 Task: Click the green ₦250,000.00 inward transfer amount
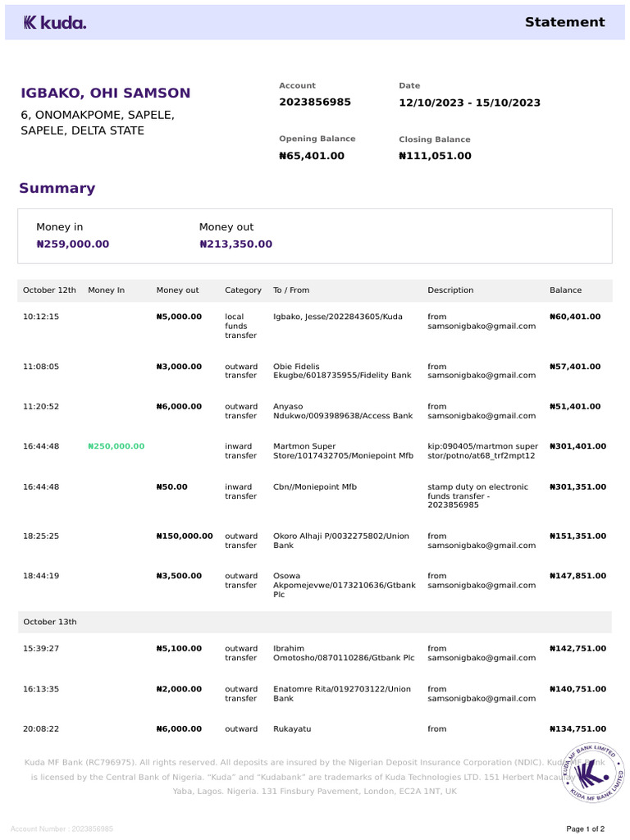click(116, 446)
